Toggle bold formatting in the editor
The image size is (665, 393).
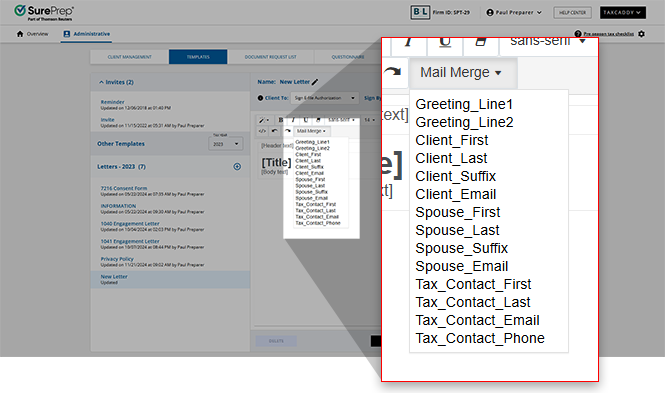coord(280,120)
